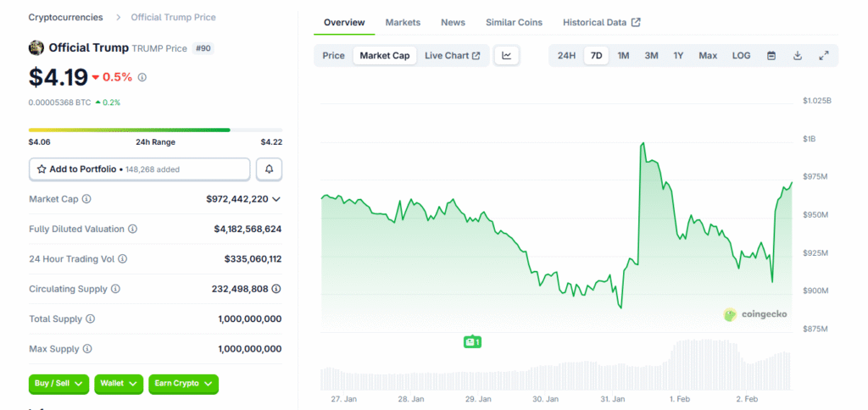This screenshot has width=868, height=410.
Task: Click Add to Portfolio button
Action: tap(140, 169)
